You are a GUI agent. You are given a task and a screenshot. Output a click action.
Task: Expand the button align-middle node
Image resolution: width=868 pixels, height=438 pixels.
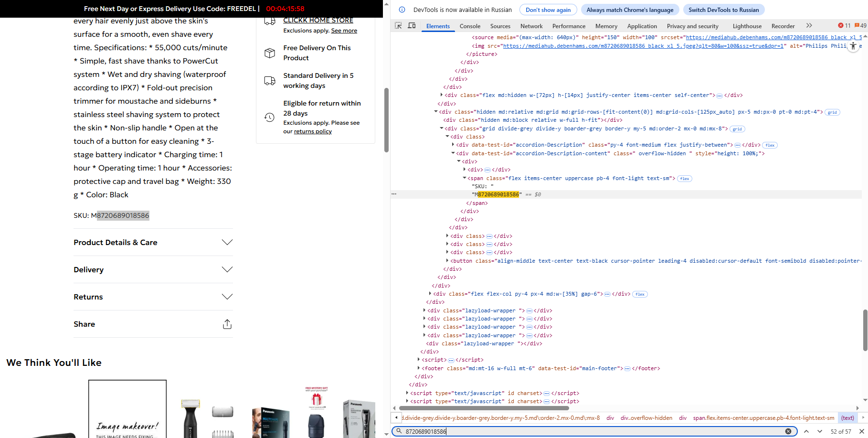click(x=447, y=261)
